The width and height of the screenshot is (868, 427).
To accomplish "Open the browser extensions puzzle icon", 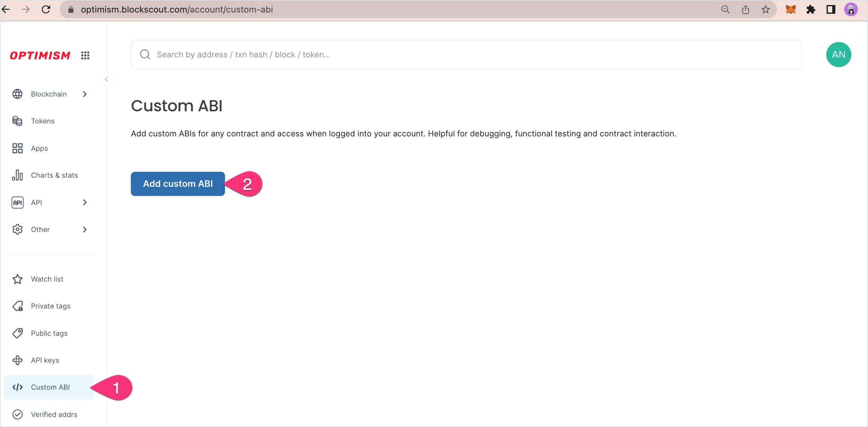I will tap(810, 9).
